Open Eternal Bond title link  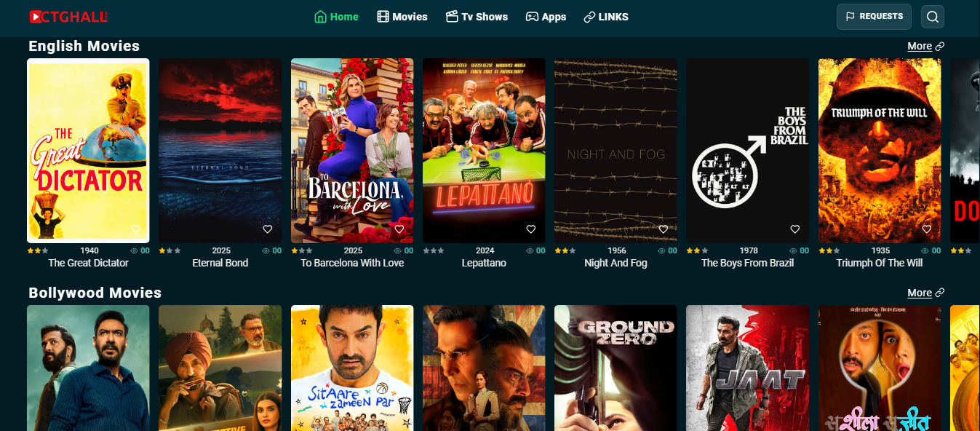coord(220,263)
